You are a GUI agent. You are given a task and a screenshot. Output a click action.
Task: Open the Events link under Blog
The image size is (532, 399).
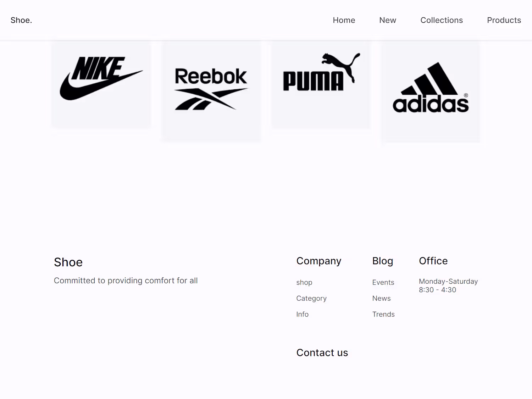pyautogui.click(x=383, y=282)
